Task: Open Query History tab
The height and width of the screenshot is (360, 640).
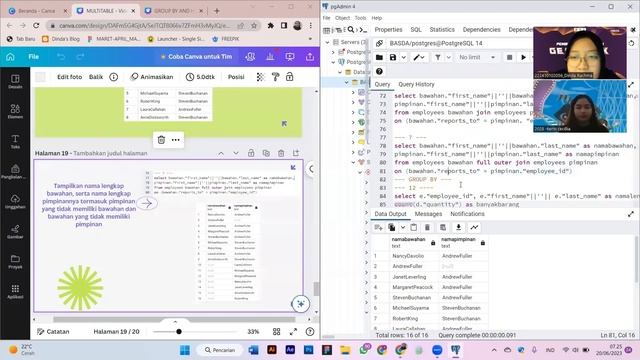Action: pyautogui.click(x=416, y=84)
